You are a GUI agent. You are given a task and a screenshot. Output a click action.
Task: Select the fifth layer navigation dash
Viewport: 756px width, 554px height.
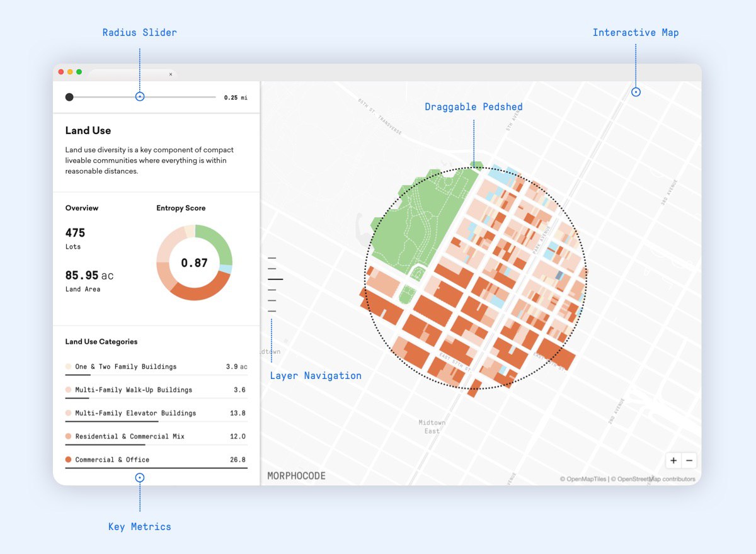pyautogui.click(x=272, y=300)
